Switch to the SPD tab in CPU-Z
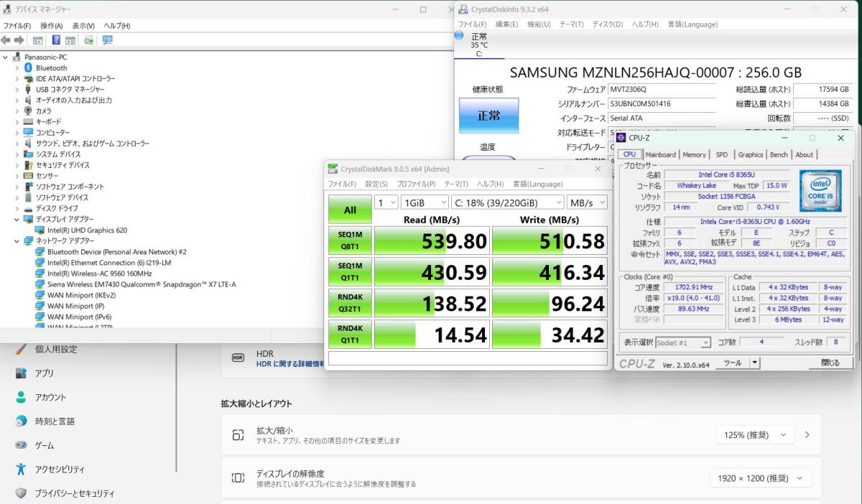This screenshot has height=504, width=862. [x=721, y=154]
